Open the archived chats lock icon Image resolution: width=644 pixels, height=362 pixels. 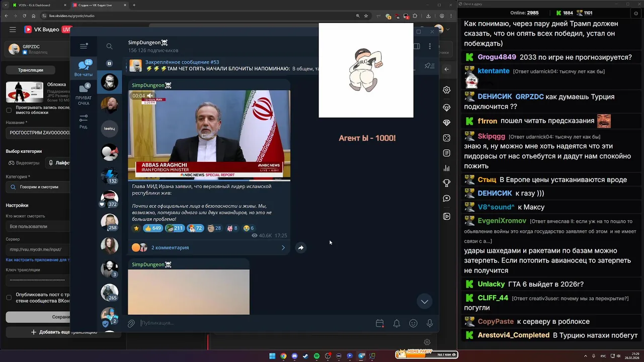coord(110,63)
